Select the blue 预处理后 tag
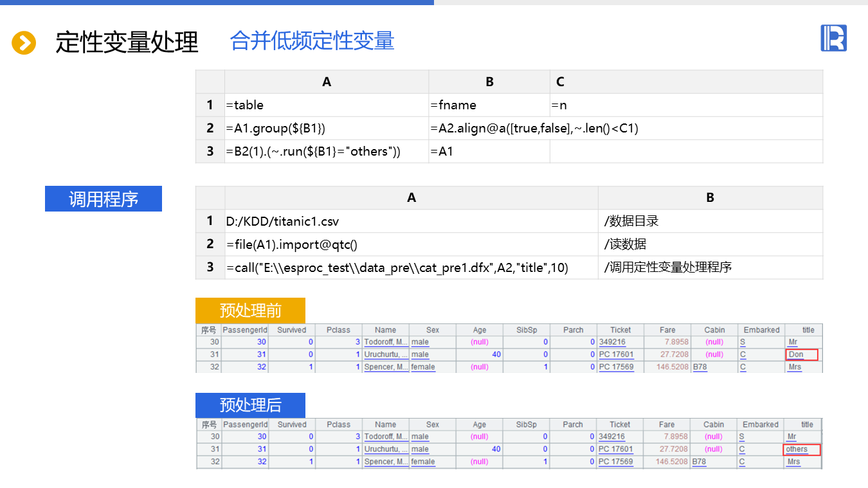This screenshot has width=868, height=488. click(x=250, y=405)
